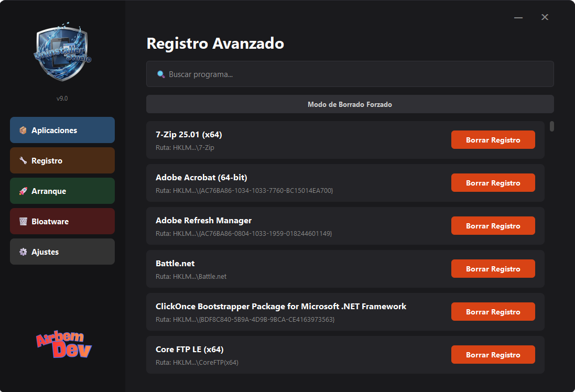The image size is (575, 392).
Task: Borrar Registro for Battle.net
Action: pyautogui.click(x=493, y=269)
